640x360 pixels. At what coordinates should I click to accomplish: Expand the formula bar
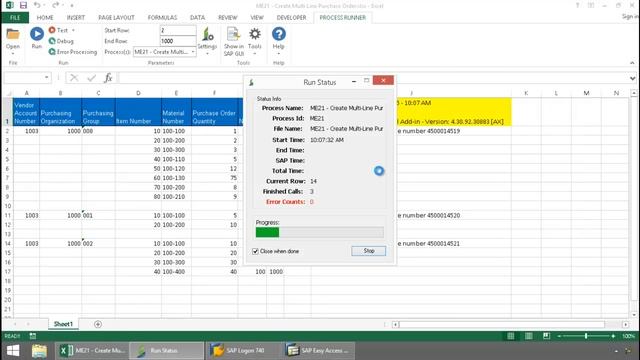tap(632, 78)
